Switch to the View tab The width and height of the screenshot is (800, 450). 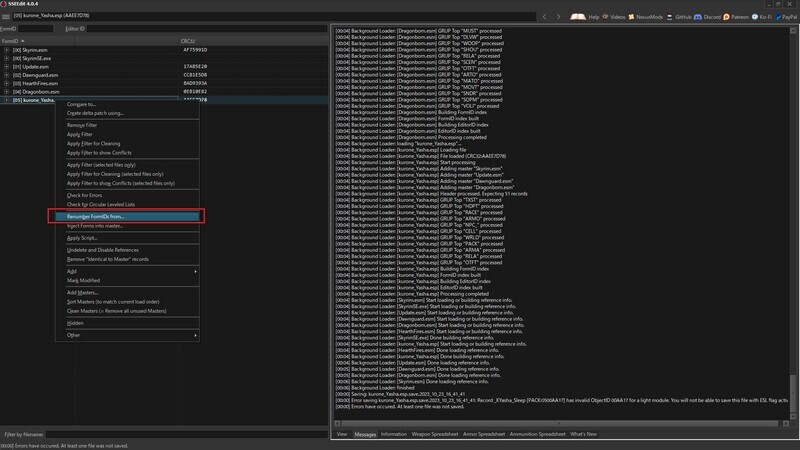tap(342, 434)
